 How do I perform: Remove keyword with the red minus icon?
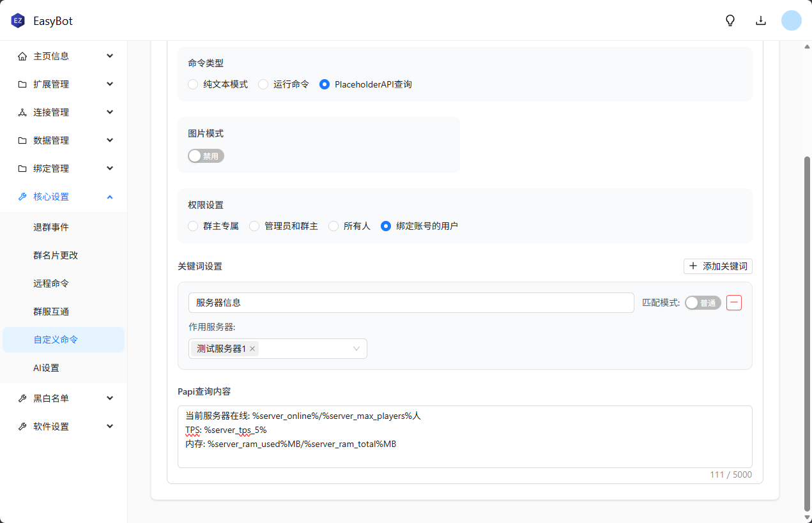(734, 303)
